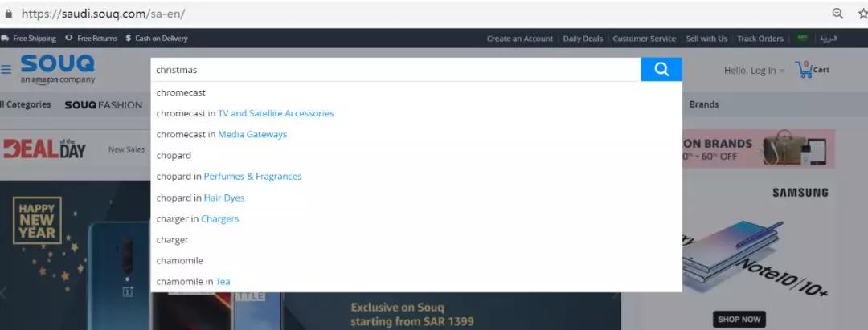Open the hamburger menu beside Souq logo
This screenshot has height=330, width=868.
[6, 70]
